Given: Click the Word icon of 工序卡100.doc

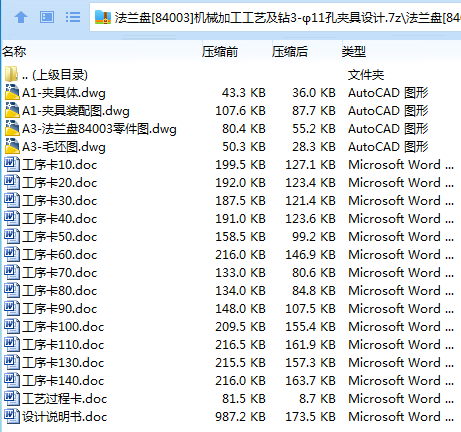Looking at the screenshot, I should (x=12, y=326).
